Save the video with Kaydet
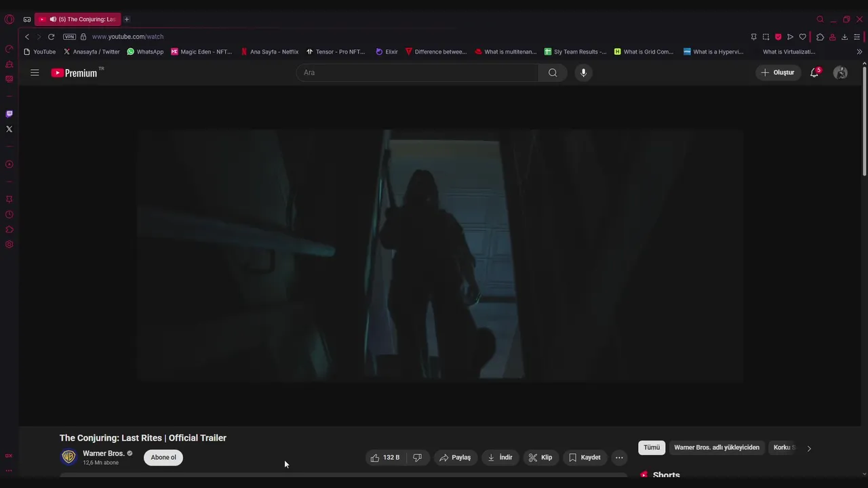868x488 pixels. 585,457
